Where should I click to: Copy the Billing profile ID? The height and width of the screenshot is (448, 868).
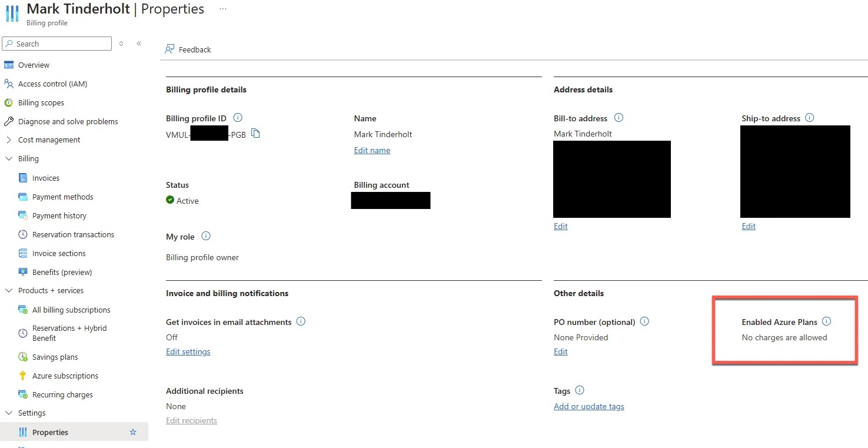[255, 134]
